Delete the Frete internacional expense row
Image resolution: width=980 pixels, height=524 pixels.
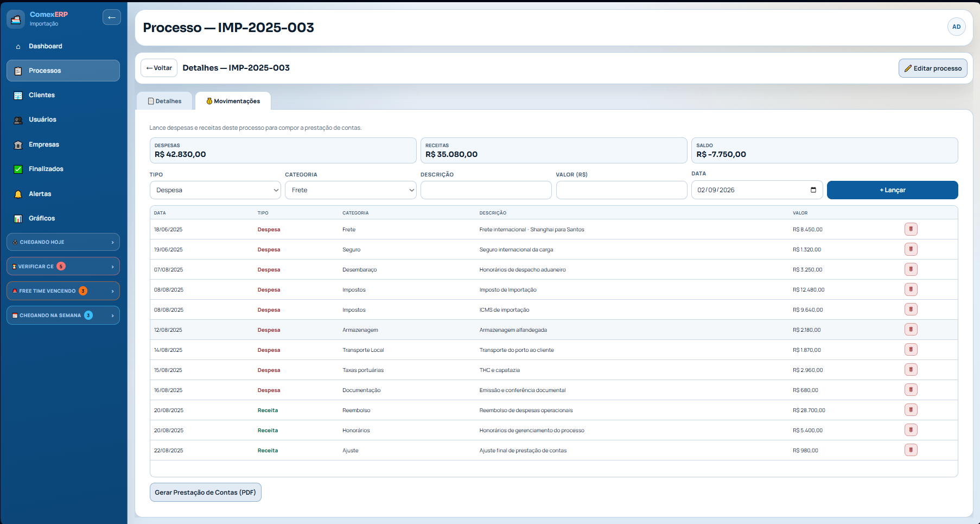click(x=911, y=229)
